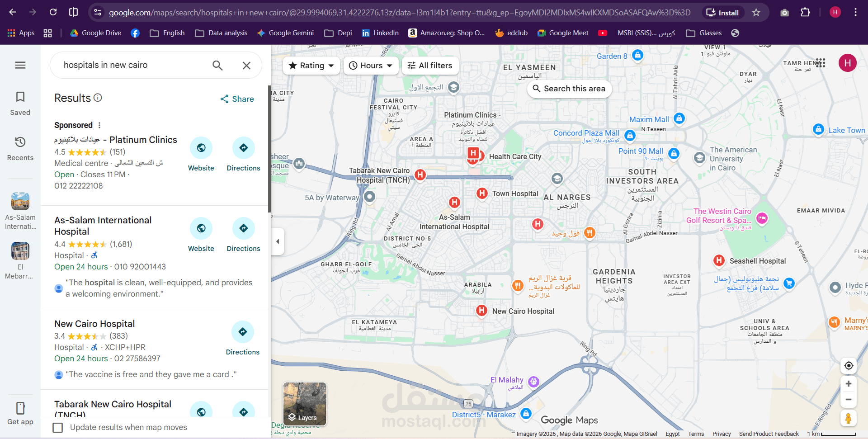
Task: Open the Hours filter dropdown
Action: tap(371, 65)
